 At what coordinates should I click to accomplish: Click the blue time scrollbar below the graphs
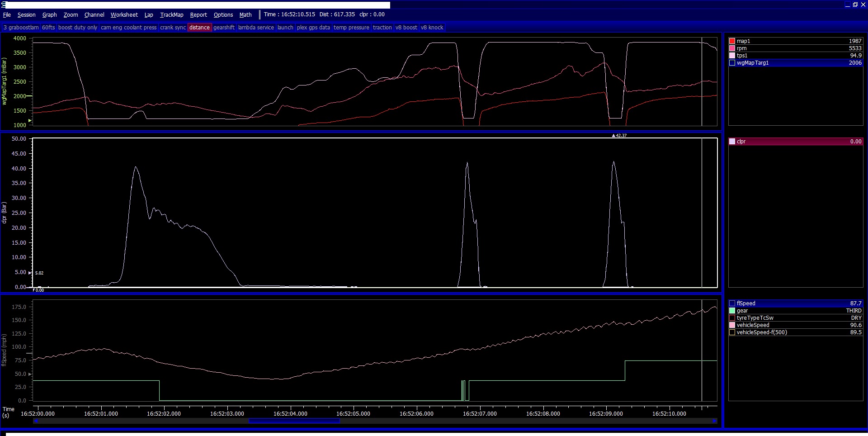294,421
